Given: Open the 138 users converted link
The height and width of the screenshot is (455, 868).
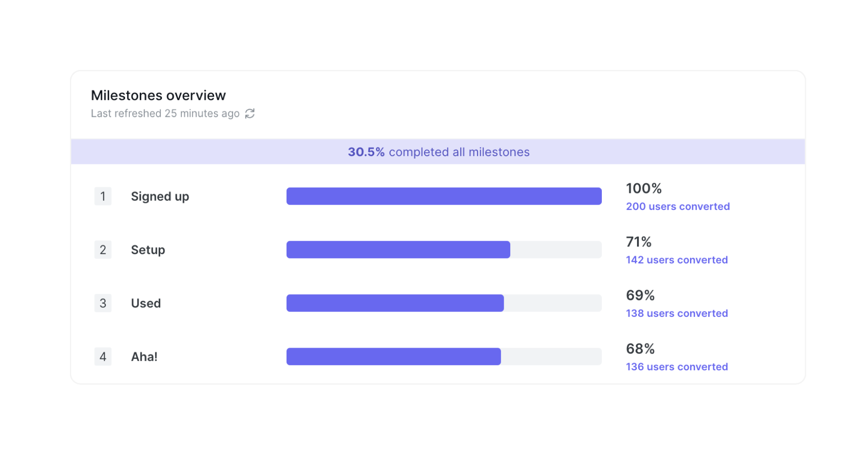Looking at the screenshot, I should point(676,313).
